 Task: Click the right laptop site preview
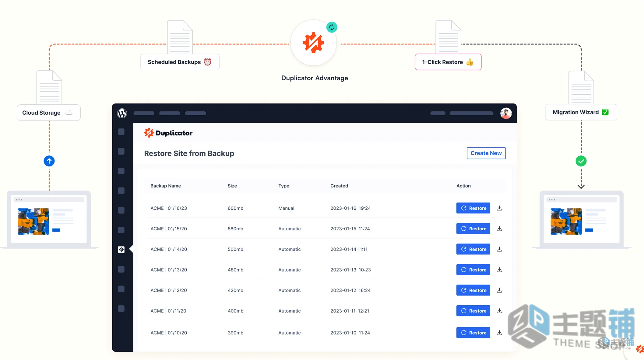(582, 219)
